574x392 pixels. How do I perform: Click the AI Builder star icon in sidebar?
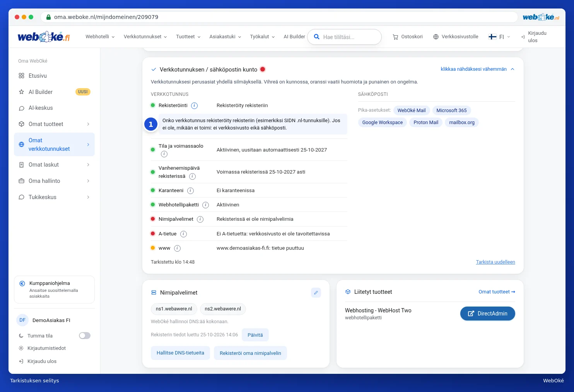(x=22, y=92)
